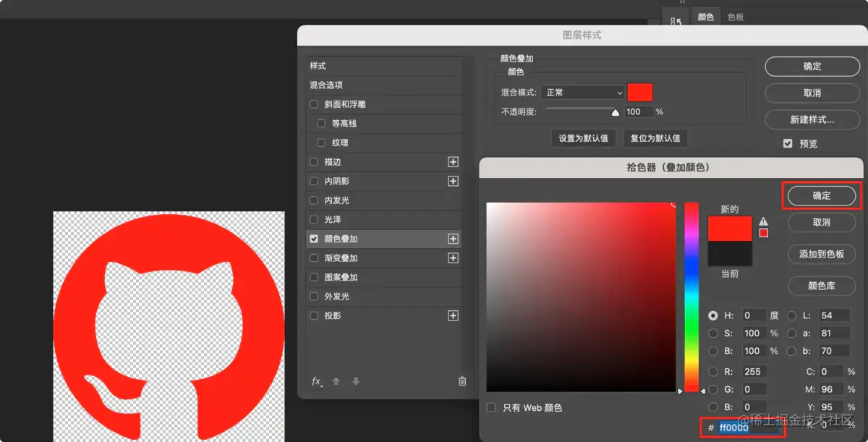Viewport: 868px width, 442px height.
Task: Click the rainbow hue slider strip
Action: [x=692, y=297]
